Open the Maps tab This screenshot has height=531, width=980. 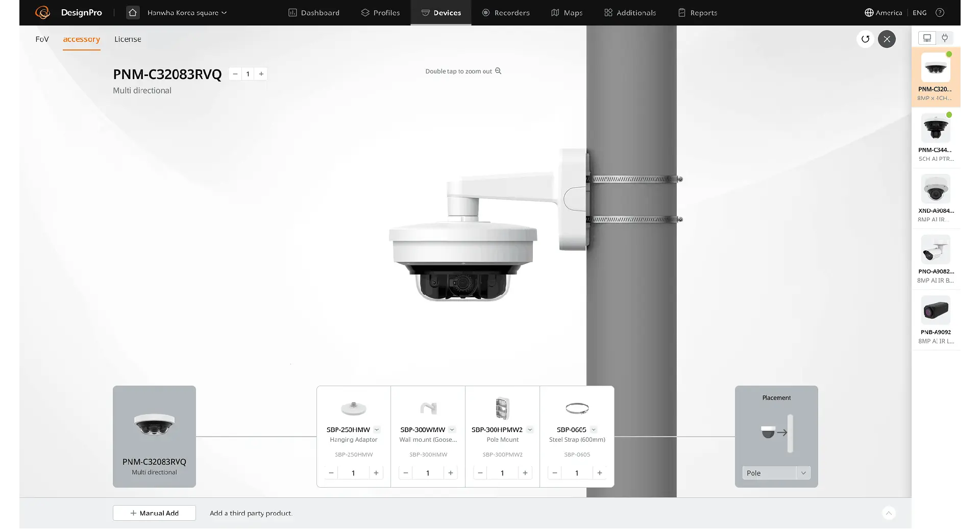pyautogui.click(x=567, y=13)
